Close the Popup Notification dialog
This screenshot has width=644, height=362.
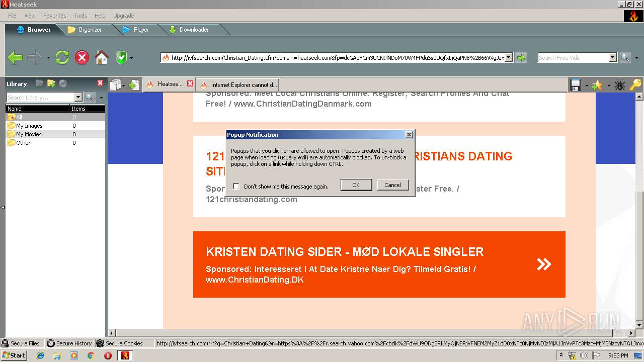pyautogui.click(x=409, y=134)
